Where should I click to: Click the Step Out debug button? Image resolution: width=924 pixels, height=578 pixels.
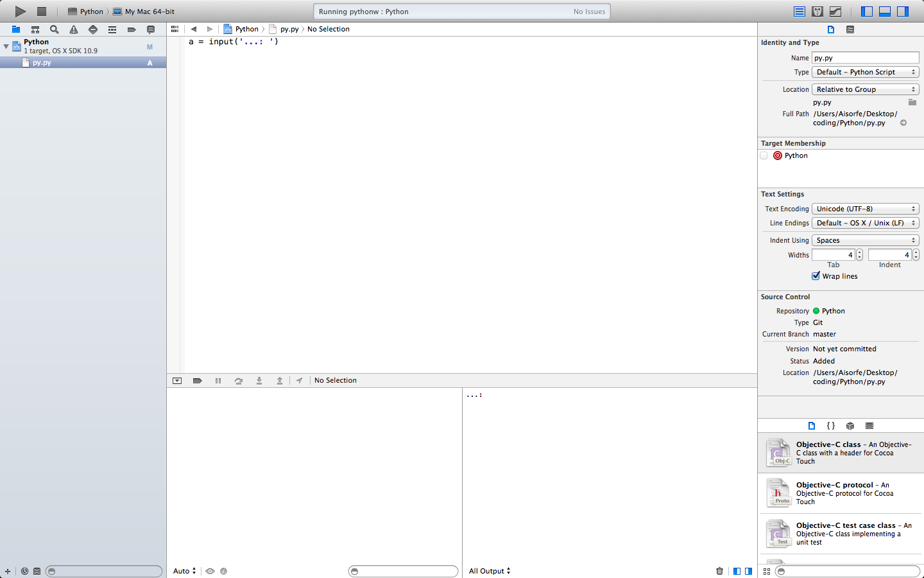pyautogui.click(x=280, y=381)
